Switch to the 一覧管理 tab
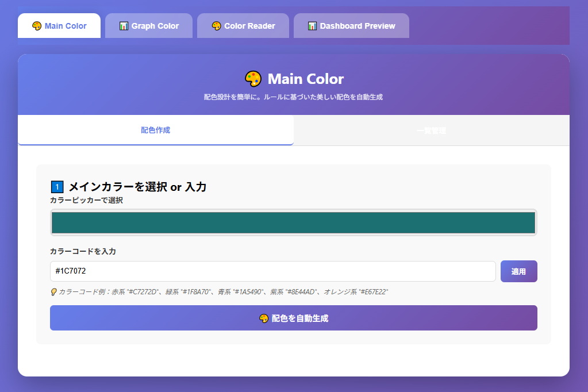This screenshot has height=392, width=588. [431, 130]
